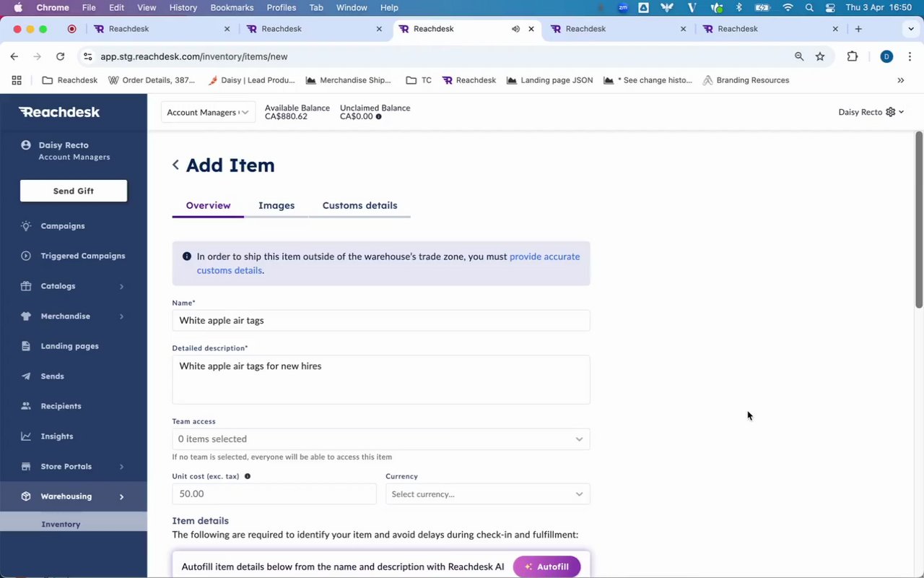Image resolution: width=924 pixels, height=578 pixels.
Task: Open the settings gear next to Daisy Recto
Action: click(x=891, y=112)
